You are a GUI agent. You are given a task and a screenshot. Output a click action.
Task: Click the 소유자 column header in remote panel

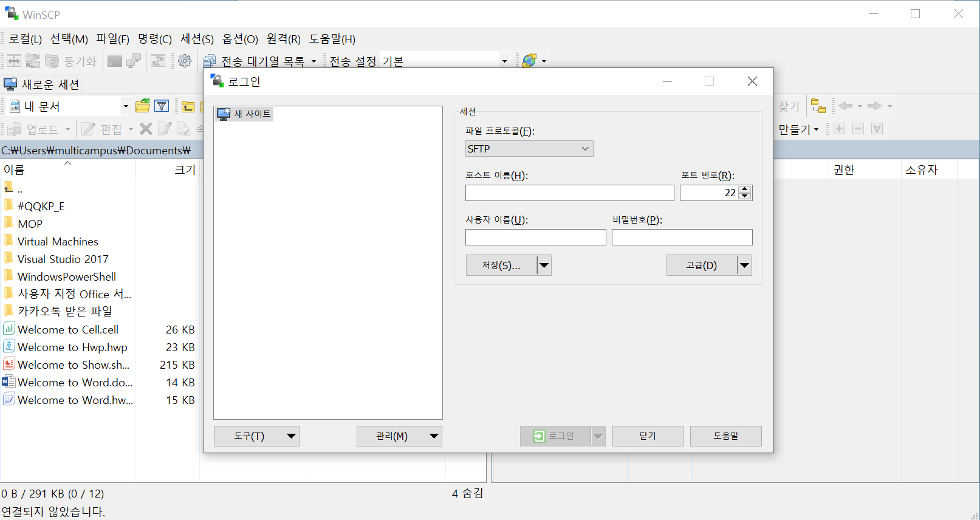click(930, 170)
